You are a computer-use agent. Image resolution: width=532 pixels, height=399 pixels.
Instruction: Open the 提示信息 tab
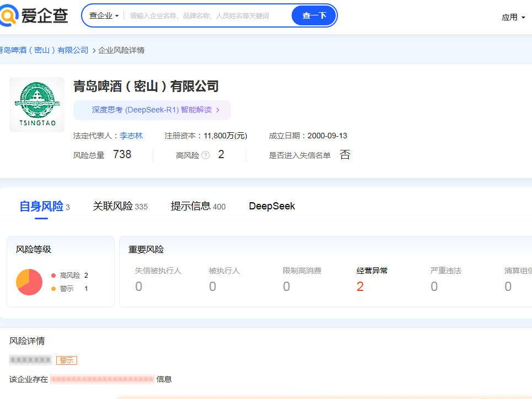[x=191, y=206]
